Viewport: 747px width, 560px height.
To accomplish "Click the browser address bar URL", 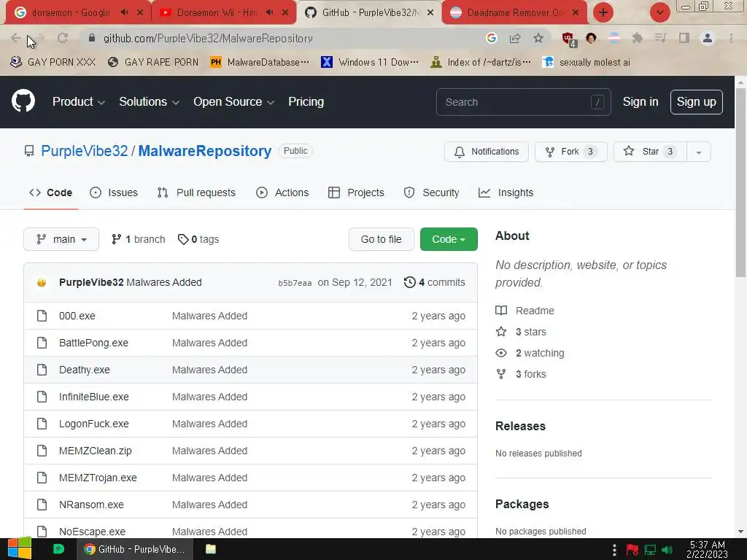I will pos(208,38).
